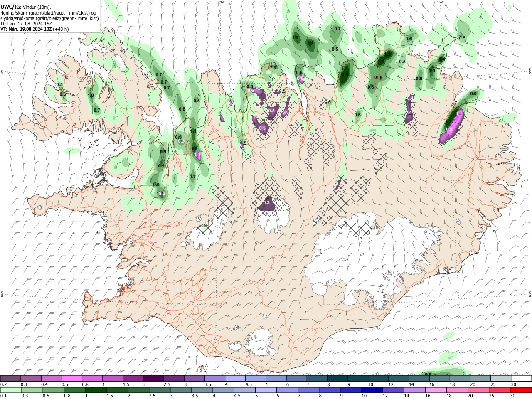Click the 30 label on the upper scale
532x399 pixels.
click(513, 384)
